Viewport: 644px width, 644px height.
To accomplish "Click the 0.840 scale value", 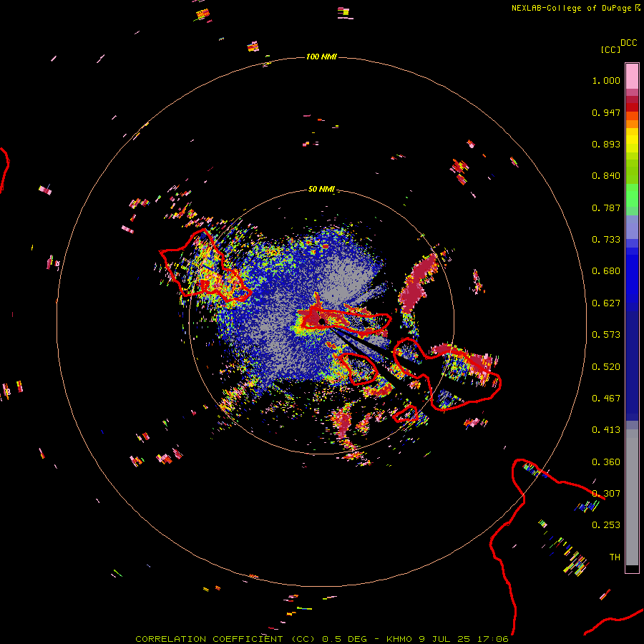I will (x=606, y=176).
